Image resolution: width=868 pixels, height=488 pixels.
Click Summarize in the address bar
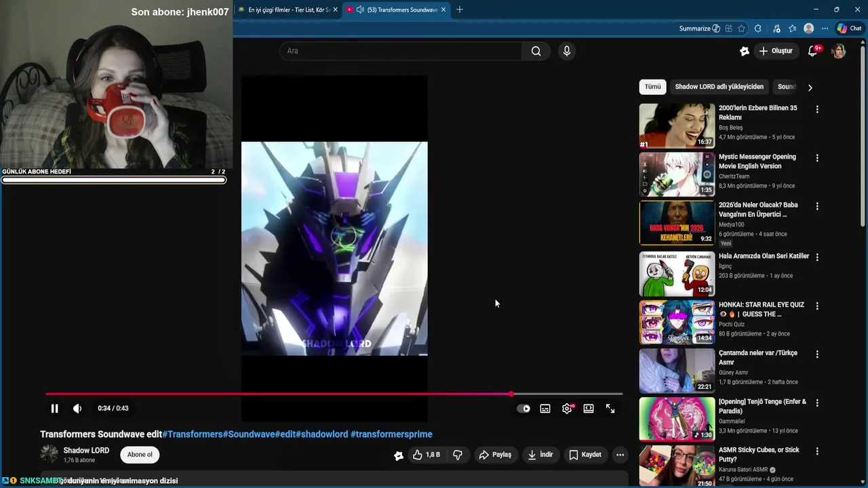coord(699,28)
